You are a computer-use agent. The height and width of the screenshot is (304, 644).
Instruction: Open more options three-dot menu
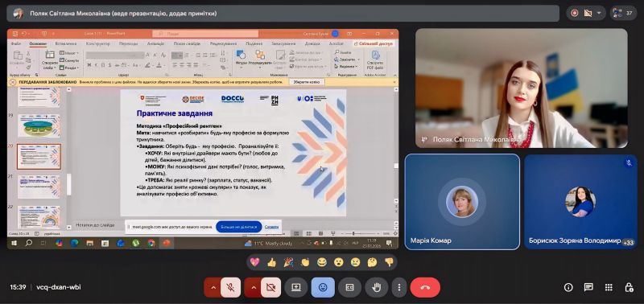click(x=398, y=288)
